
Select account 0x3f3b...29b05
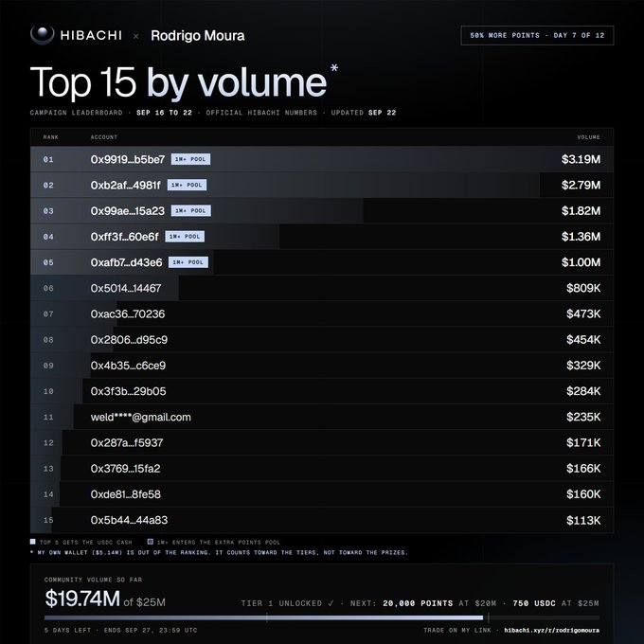click(x=129, y=391)
